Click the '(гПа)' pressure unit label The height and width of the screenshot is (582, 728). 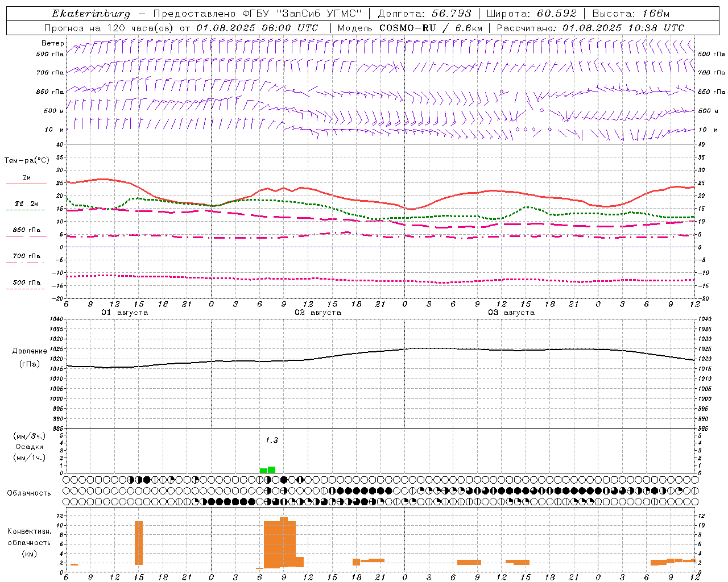pyautogui.click(x=30, y=364)
